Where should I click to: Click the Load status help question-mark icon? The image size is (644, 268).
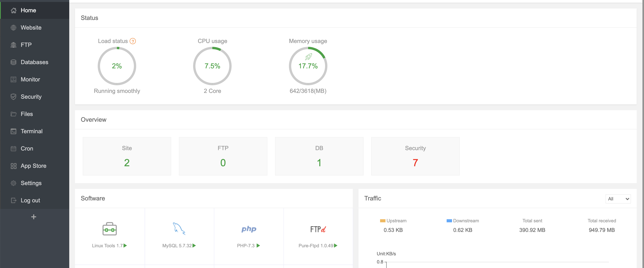[x=133, y=41]
